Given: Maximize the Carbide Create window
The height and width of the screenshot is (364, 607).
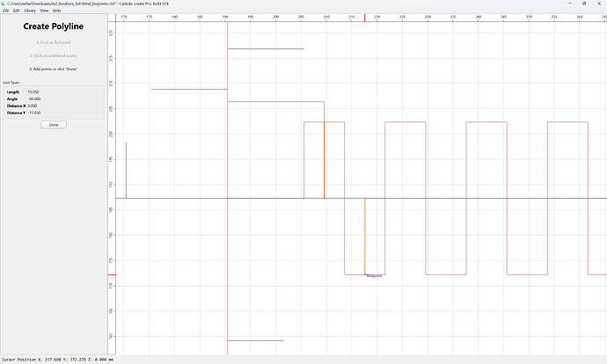Looking at the screenshot, I should tap(584, 4).
